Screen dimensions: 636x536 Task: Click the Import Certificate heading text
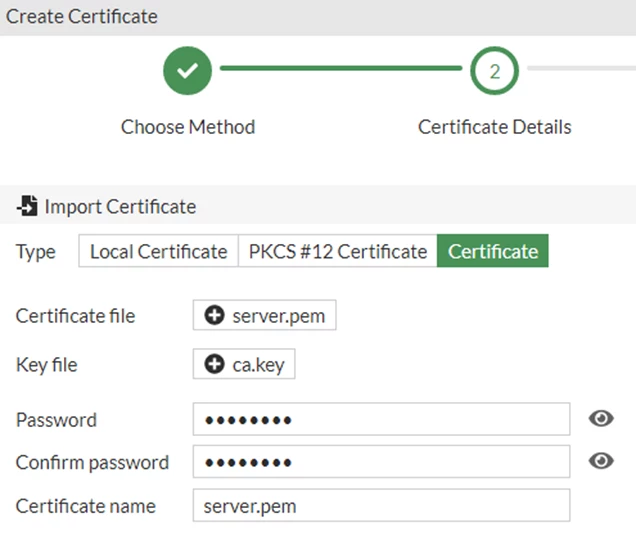(x=120, y=207)
